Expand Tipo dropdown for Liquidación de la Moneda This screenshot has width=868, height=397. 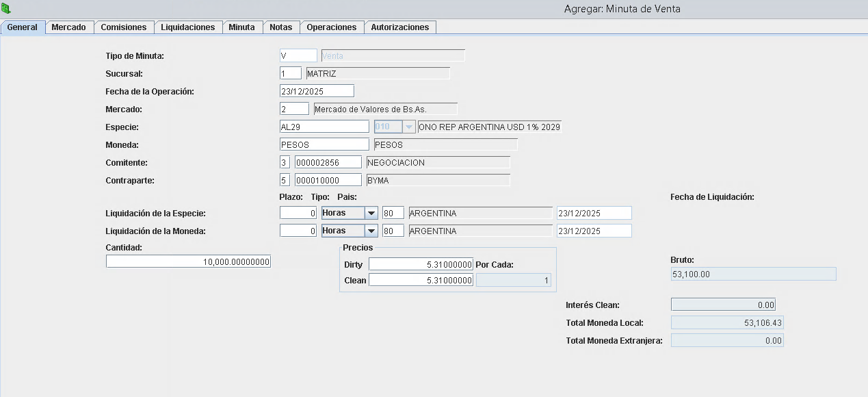(x=371, y=231)
